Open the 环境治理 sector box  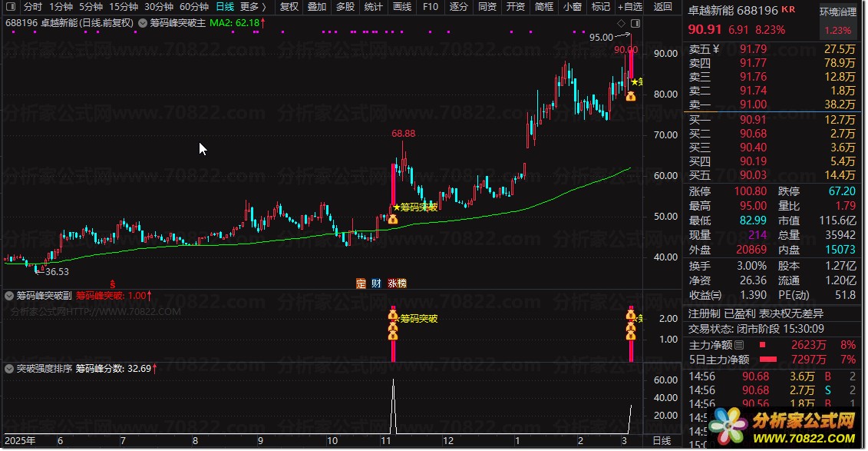click(838, 21)
